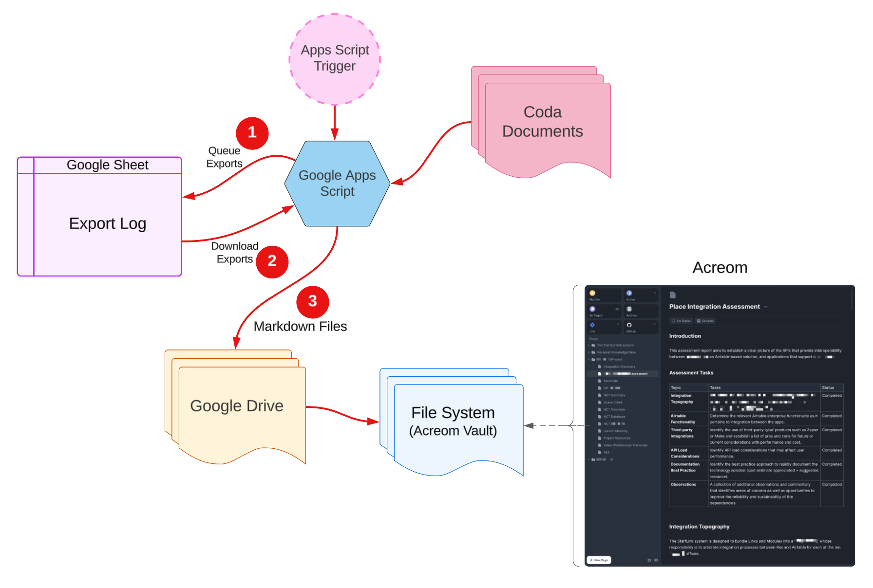The height and width of the screenshot is (588, 873).
Task: Open the Jira integration tile
Action: pos(604,327)
